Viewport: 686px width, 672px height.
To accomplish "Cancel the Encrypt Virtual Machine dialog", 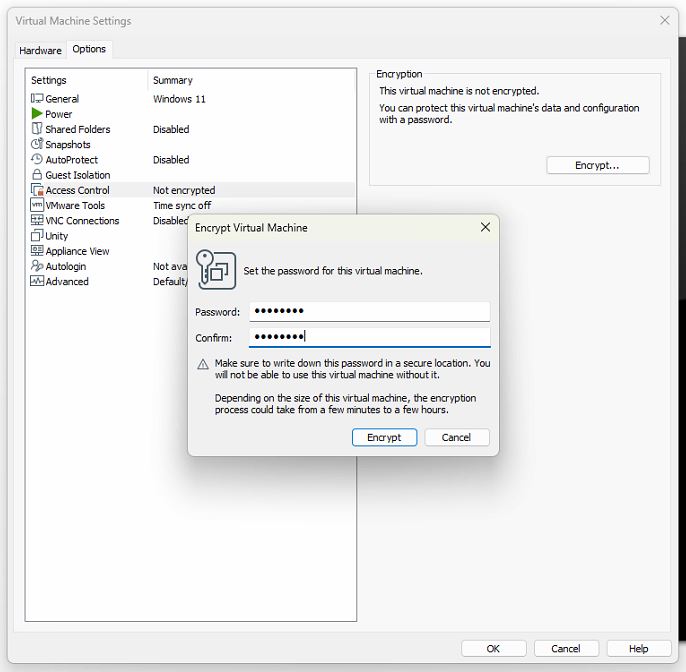I will pos(456,437).
